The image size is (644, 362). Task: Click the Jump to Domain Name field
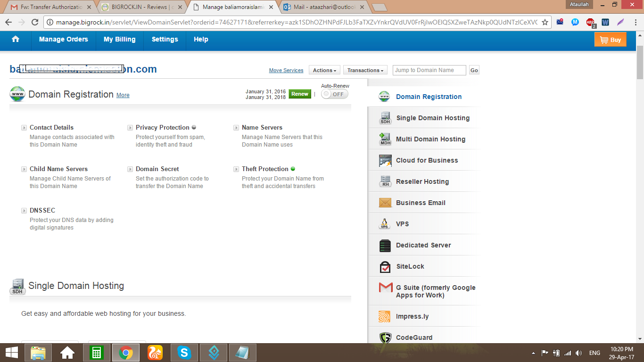coord(429,70)
